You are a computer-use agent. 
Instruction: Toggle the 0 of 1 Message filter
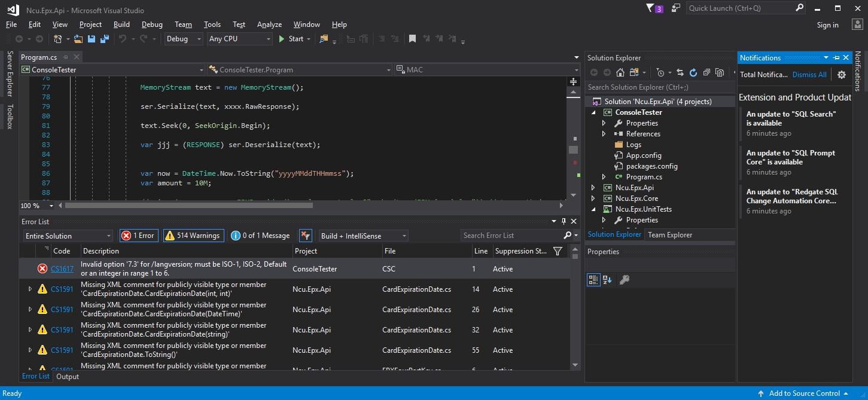coord(260,236)
